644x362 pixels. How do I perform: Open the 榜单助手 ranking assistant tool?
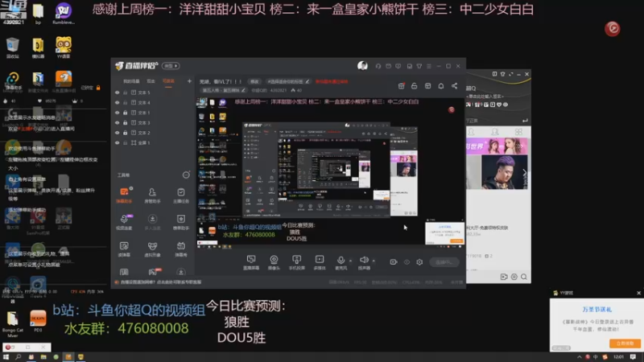click(x=180, y=222)
